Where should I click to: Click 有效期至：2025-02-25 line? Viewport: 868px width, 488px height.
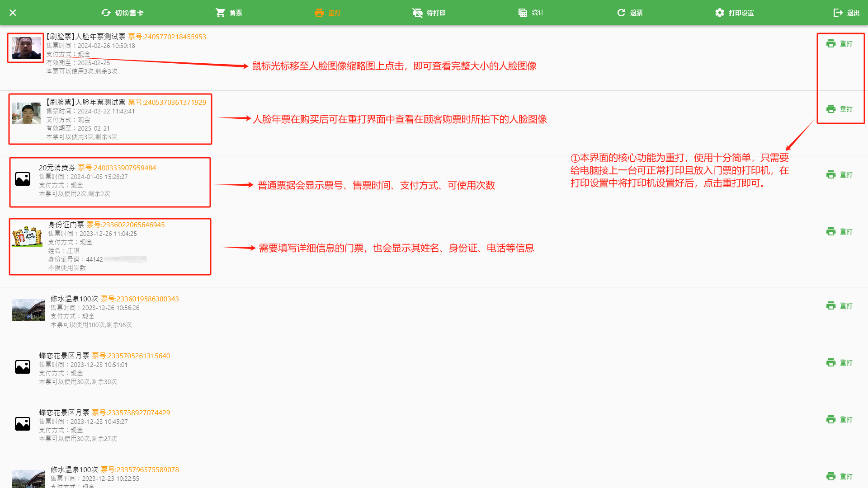click(78, 63)
